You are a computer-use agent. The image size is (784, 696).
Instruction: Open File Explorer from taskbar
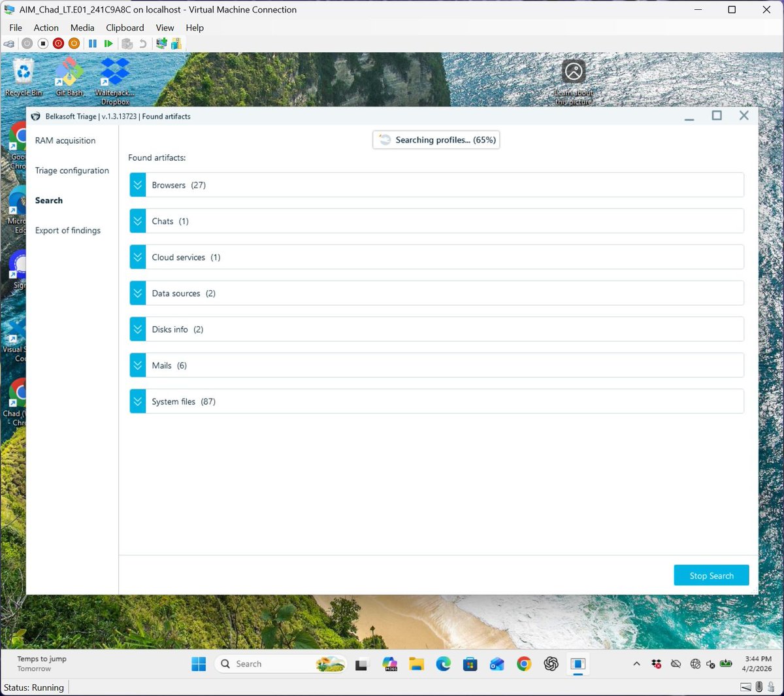pyautogui.click(x=417, y=664)
